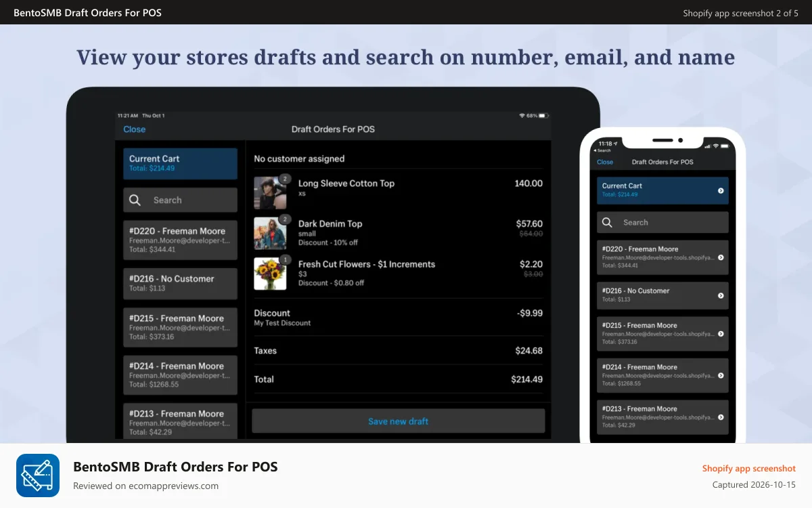This screenshot has height=508, width=812.
Task: Click the $57.60 price
Action: point(529,224)
